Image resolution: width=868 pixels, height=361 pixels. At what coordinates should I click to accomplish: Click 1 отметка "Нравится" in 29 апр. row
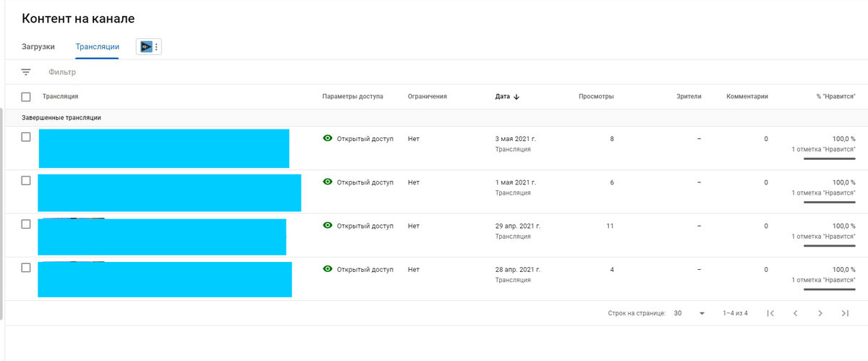tap(823, 237)
